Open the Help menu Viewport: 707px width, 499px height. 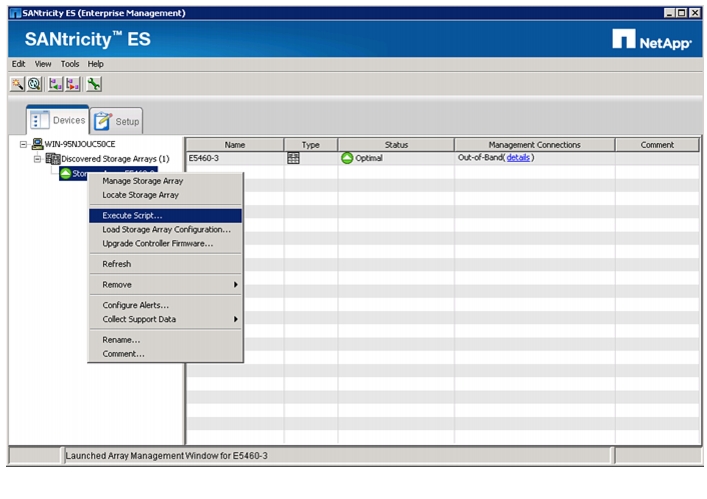(96, 64)
